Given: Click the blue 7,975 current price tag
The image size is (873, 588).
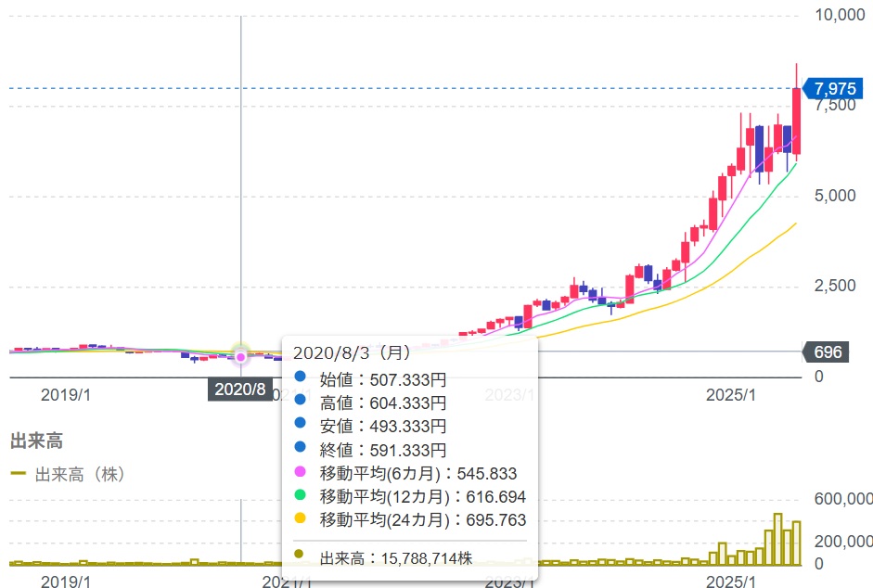Looking at the screenshot, I should (833, 89).
